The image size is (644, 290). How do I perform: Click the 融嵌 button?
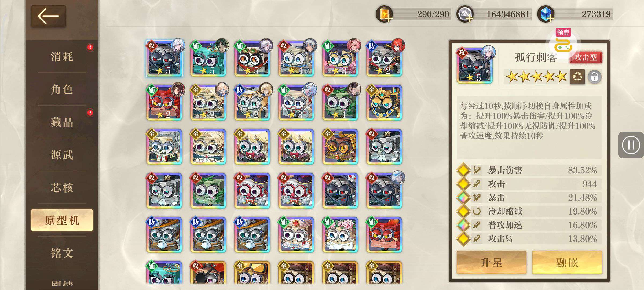click(x=567, y=262)
